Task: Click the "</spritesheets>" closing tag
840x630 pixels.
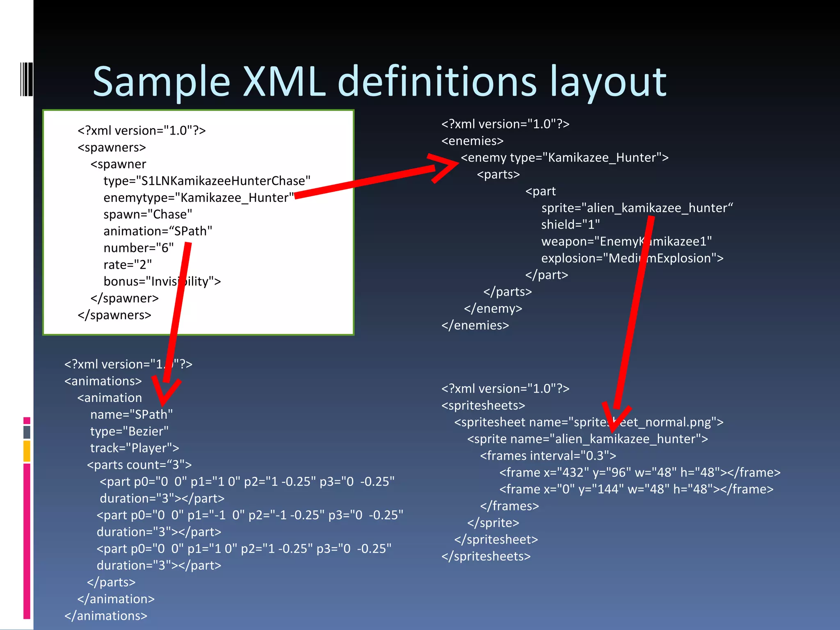Action: pyautogui.click(x=486, y=557)
